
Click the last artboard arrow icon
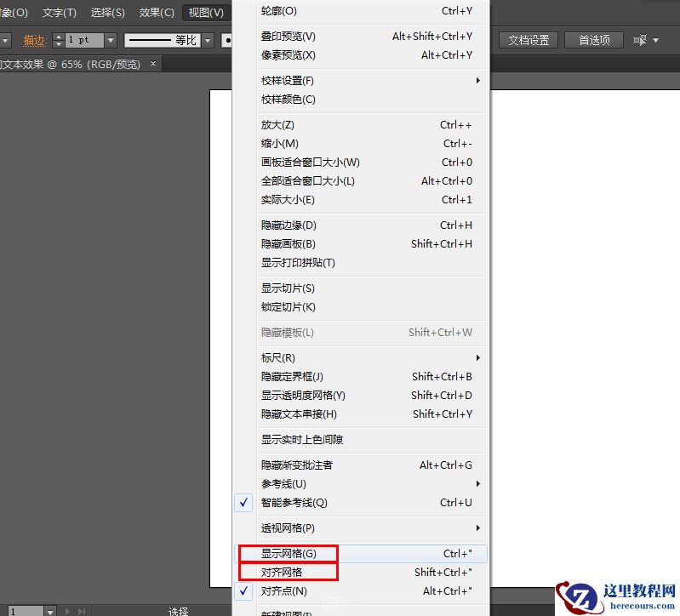click(82, 611)
